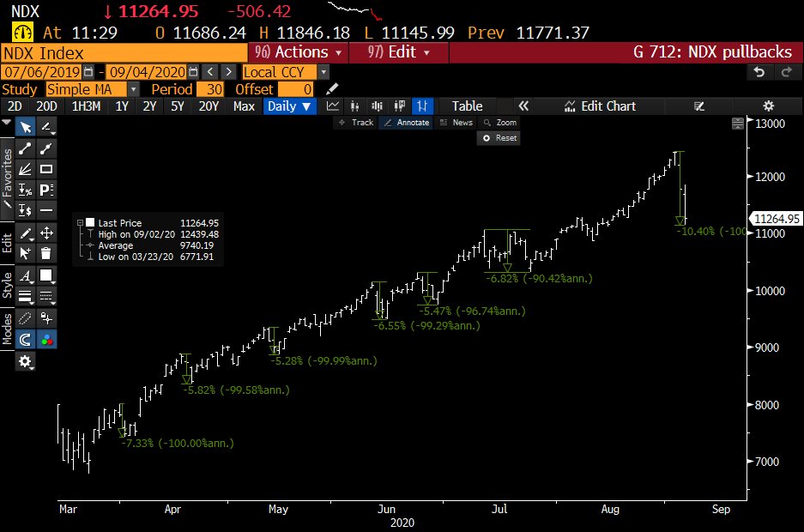Open the Local CCY currency dropdown arrow
Image resolution: width=804 pixels, height=532 pixels.
323,72
